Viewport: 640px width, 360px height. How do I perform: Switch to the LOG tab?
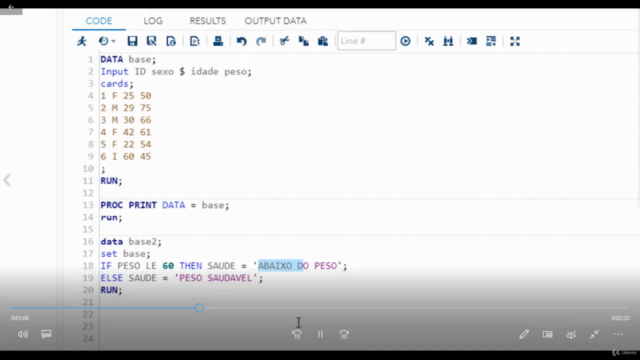point(153,21)
